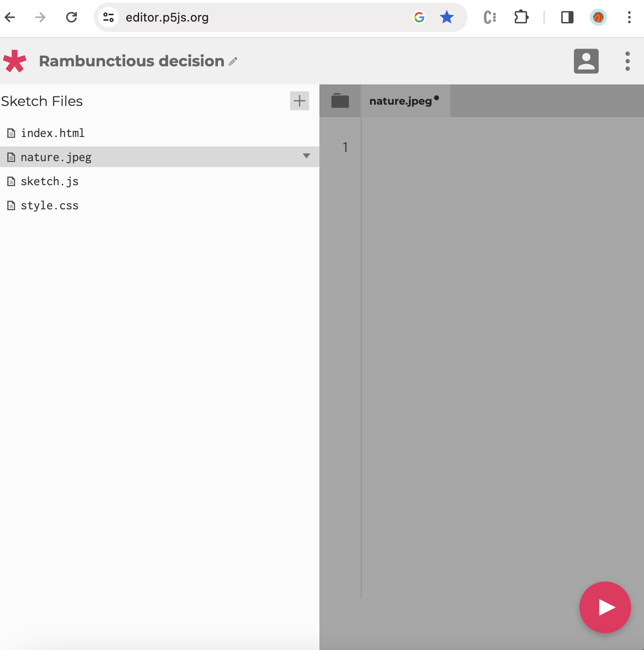The width and height of the screenshot is (644, 650).
Task: Open the sketch options three-dot menu
Action: [628, 61]
